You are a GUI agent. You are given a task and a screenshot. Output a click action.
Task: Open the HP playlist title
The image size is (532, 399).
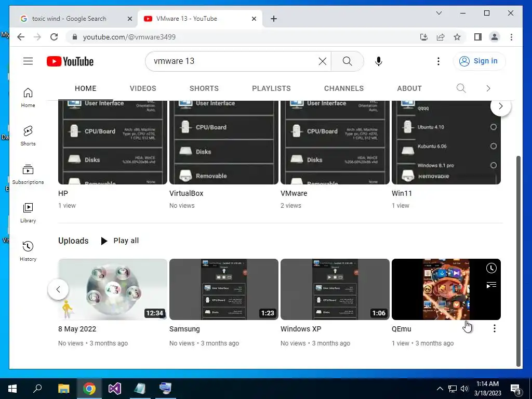tap(63, 193)
